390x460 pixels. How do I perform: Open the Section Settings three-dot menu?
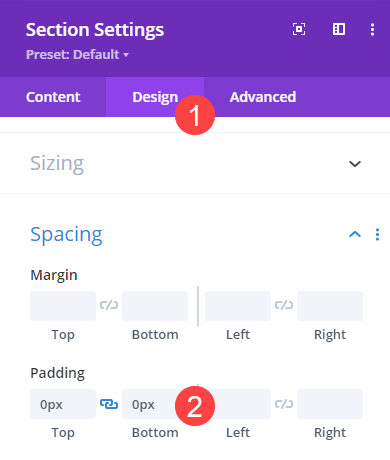(x=372, y=29)
